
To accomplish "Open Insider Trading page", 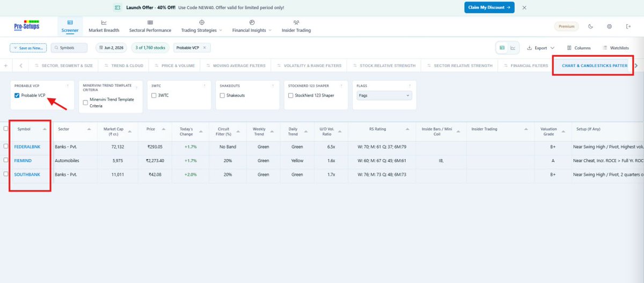I will click(296, 26).
